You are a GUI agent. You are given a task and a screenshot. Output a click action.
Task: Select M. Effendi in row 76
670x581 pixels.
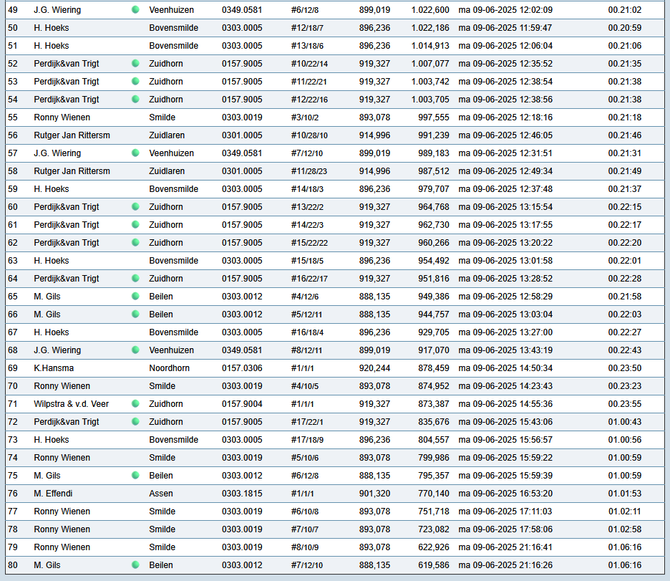53,493
